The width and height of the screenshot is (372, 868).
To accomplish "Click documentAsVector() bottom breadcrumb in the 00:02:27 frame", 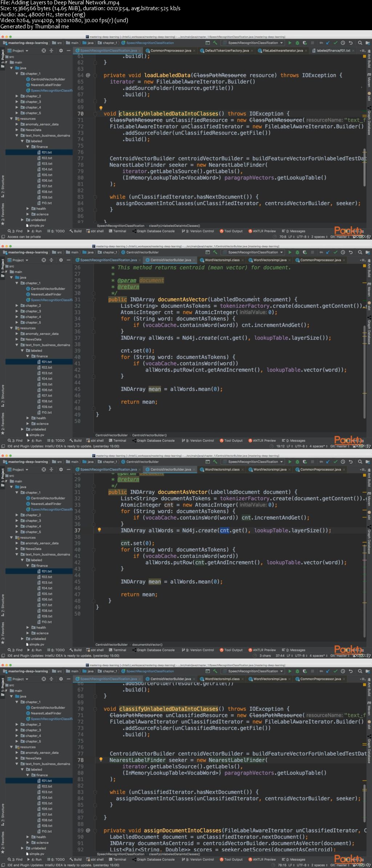I will (x=147, y=645).
